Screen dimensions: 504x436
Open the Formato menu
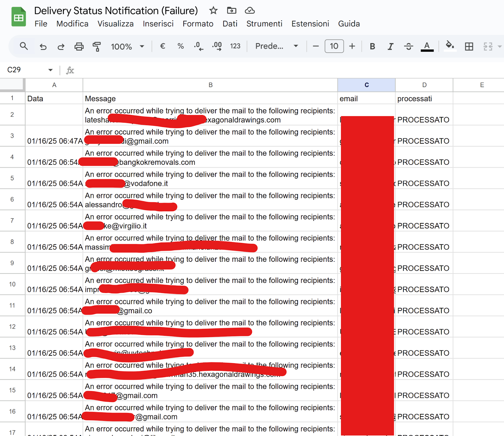pos(198,24)
